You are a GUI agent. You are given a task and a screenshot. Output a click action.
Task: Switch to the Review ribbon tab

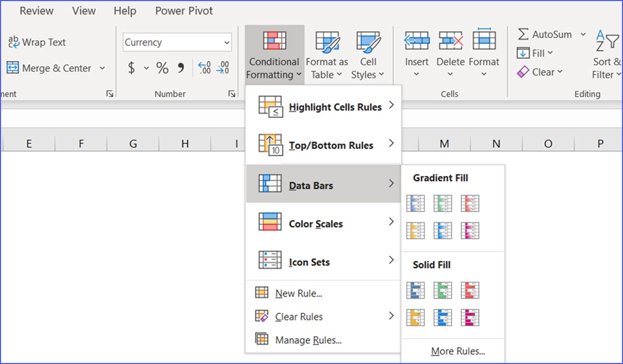click(36, 10)
